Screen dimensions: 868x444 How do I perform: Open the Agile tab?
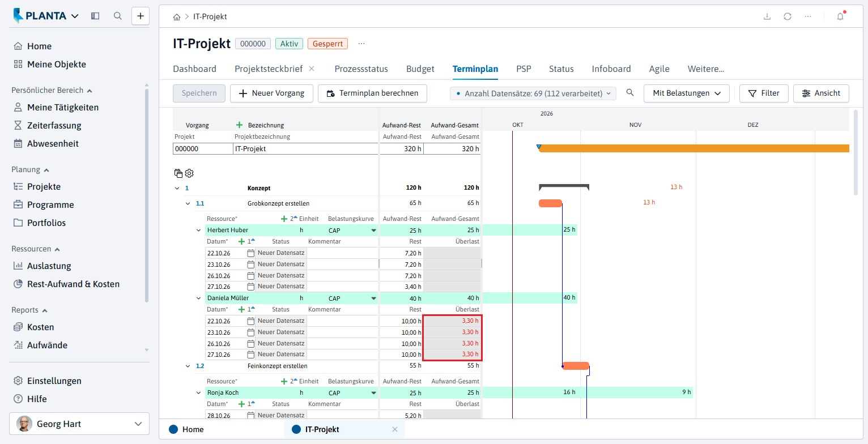click(659, 69)
